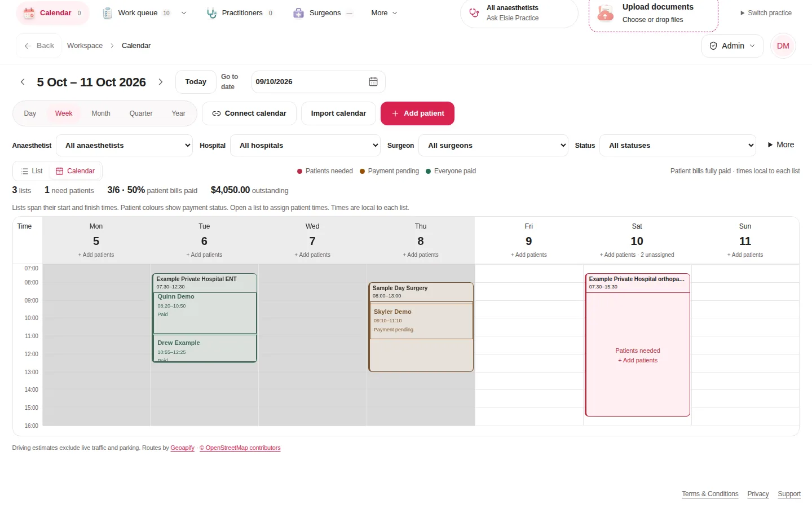Open the All hospitals filter dropdown
Viewport: 812px width, 508px height.
click(306, 146)
